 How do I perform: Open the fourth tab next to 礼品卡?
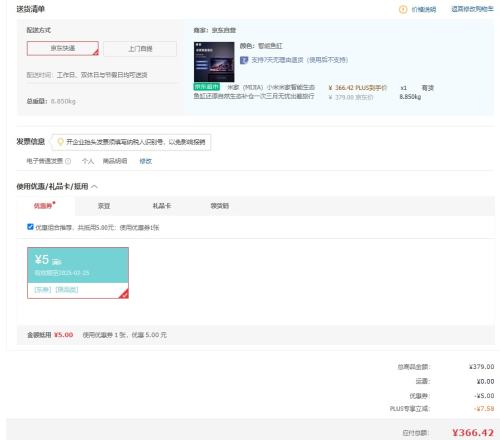[220, 206]
